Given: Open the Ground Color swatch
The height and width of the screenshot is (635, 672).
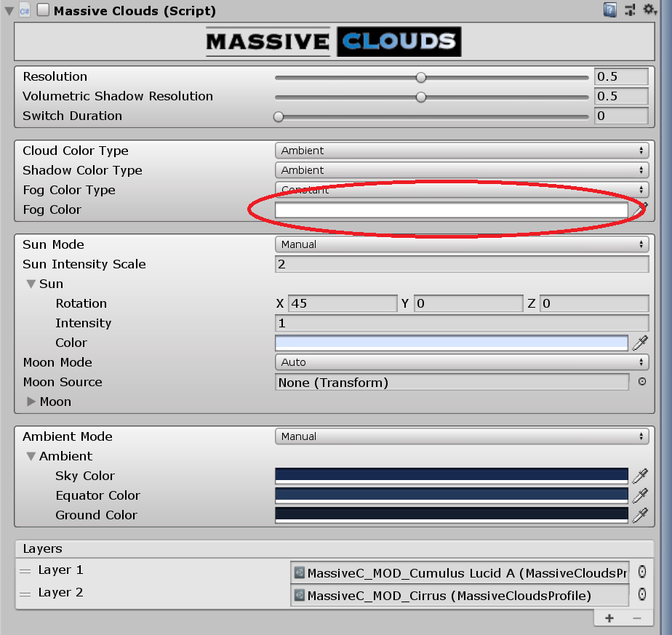Looking at the screenshot, I should 452,516.
